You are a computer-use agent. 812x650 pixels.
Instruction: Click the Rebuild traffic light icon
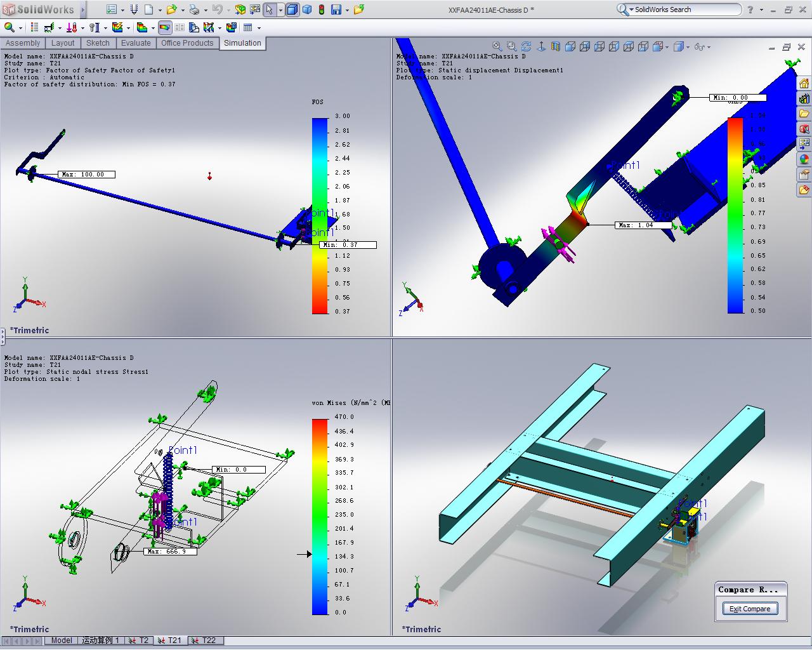tap(321, 10)
